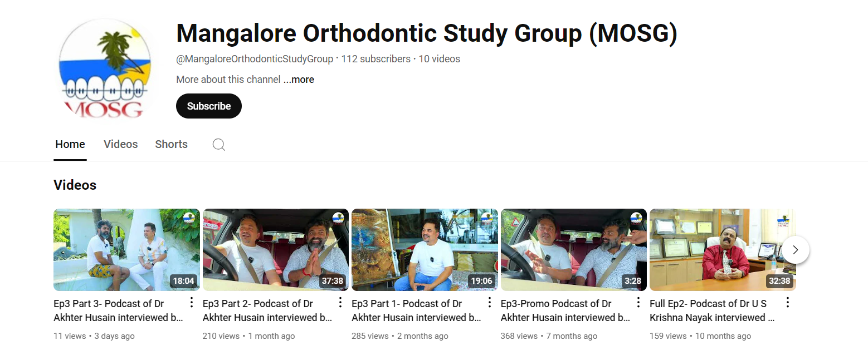Open options menu for Ep3-Promo video
The width and height of the screenshot is (868, 355).
(638, 302)
